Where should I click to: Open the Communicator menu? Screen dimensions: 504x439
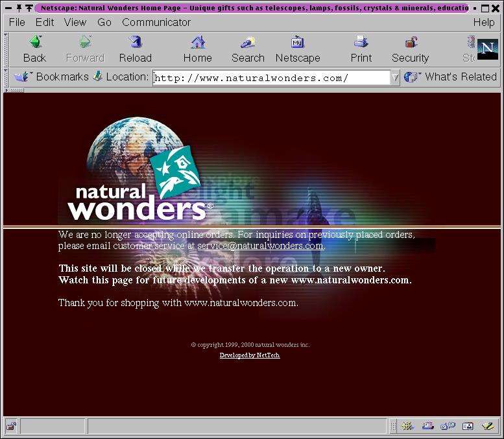(x=156, y=22)
